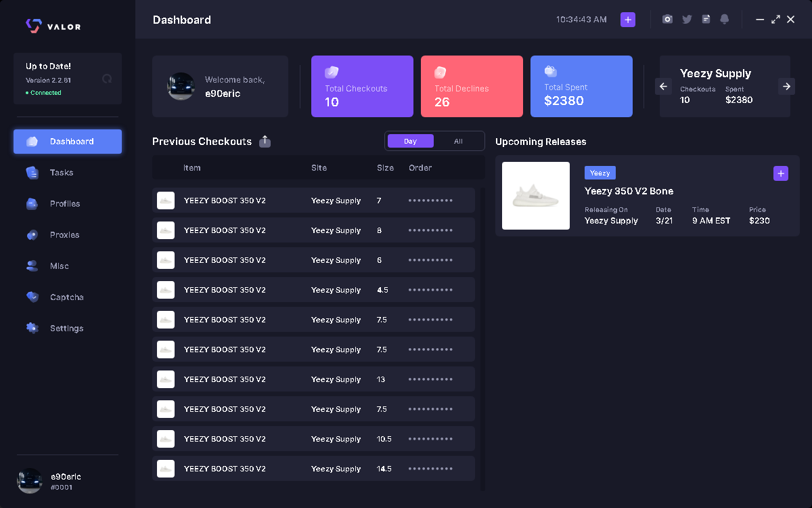Click the e90eric #0001 profile at bottom

[51, 481]
